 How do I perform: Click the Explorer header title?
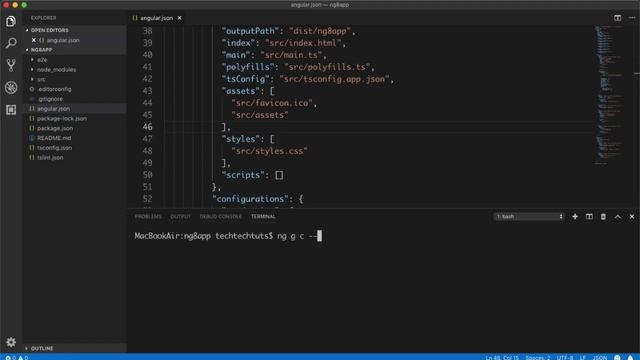44,18
